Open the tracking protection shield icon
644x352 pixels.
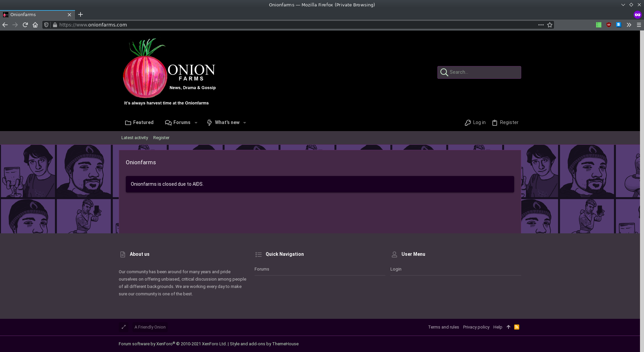[46, 25]
